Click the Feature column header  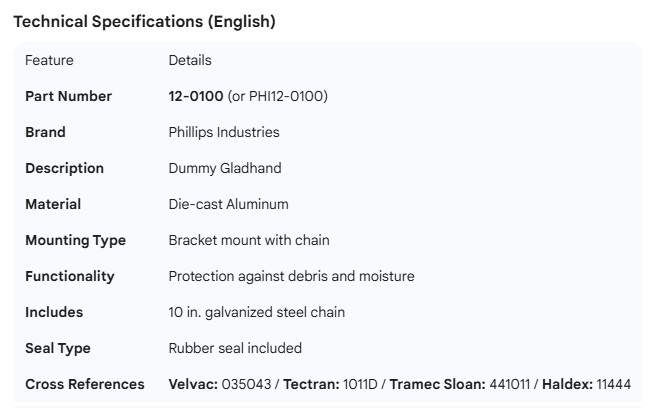point(49,60)
